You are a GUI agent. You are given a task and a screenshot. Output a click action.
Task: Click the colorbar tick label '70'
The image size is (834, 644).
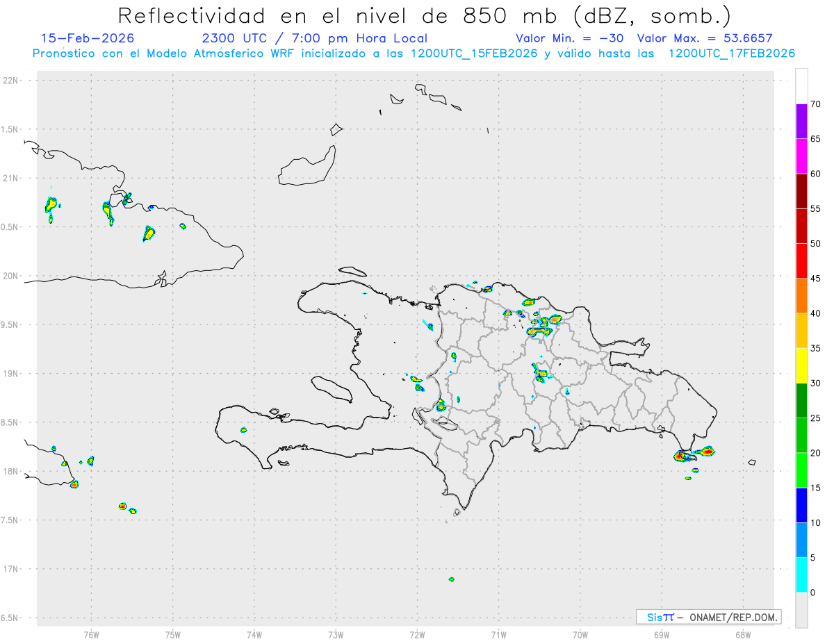(x=815, y=104)
